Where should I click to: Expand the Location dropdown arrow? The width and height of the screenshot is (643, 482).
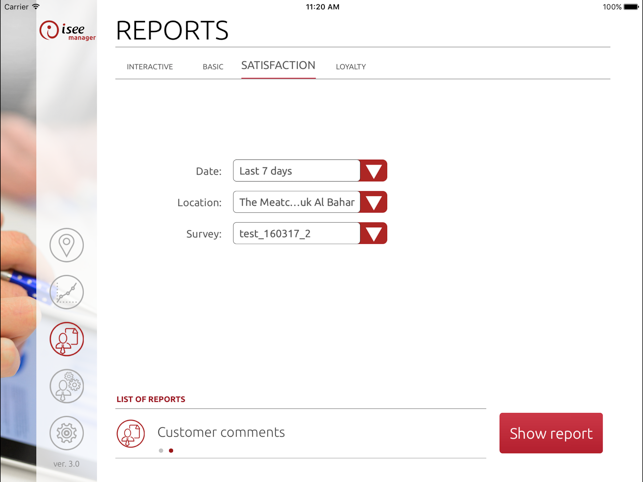[x=373, y=202]
